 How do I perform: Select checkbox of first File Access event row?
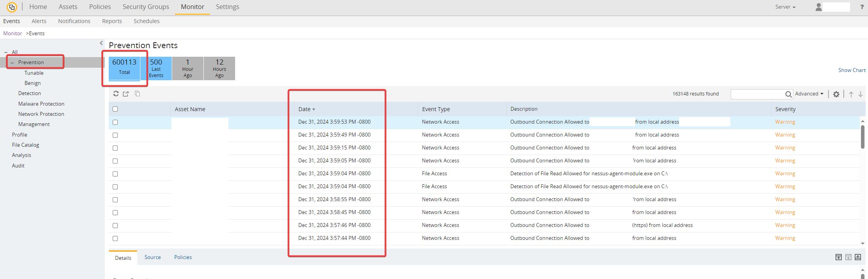pos(115,174)
